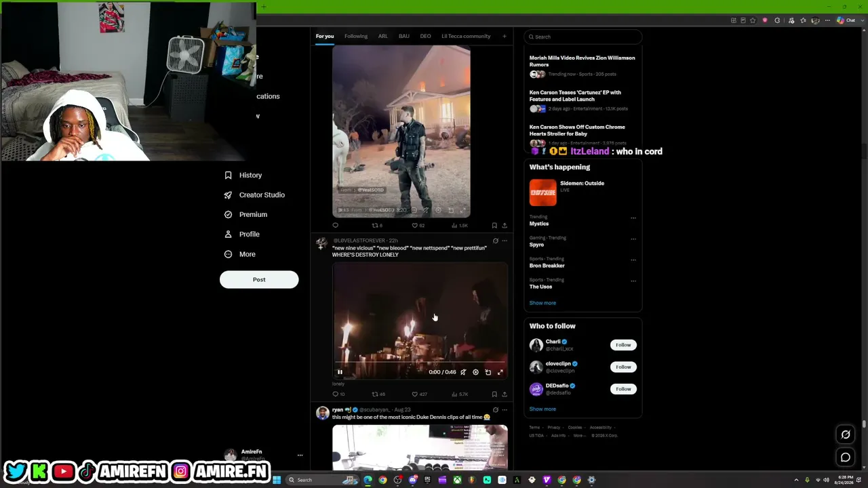Open the Ken Carson 'Cartunez' EP news story
Viewport: 868px width, 488px height.
click(583, 100)
